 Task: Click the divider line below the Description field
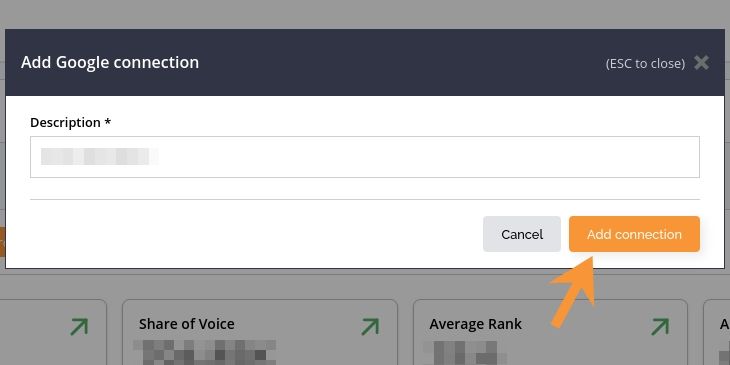click(365, 199)
